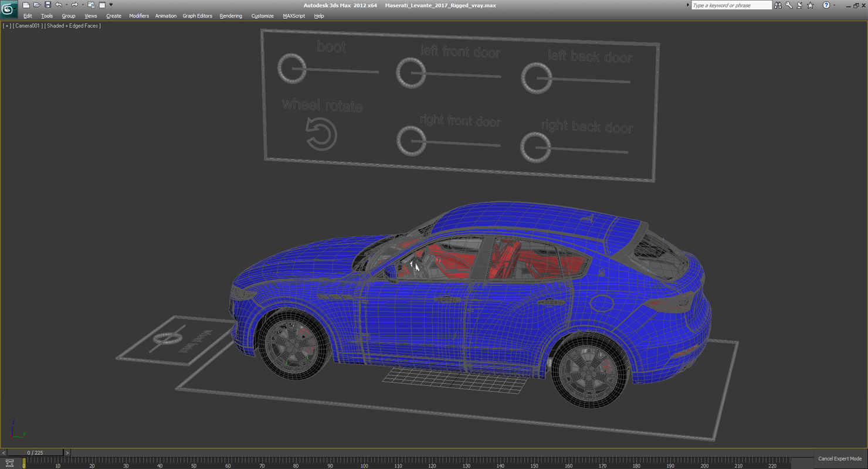Click the right back door slider handle

535,147
